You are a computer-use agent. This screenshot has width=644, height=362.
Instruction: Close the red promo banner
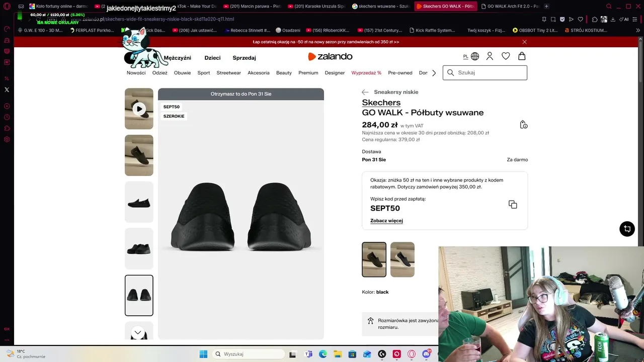coord(524,42)
